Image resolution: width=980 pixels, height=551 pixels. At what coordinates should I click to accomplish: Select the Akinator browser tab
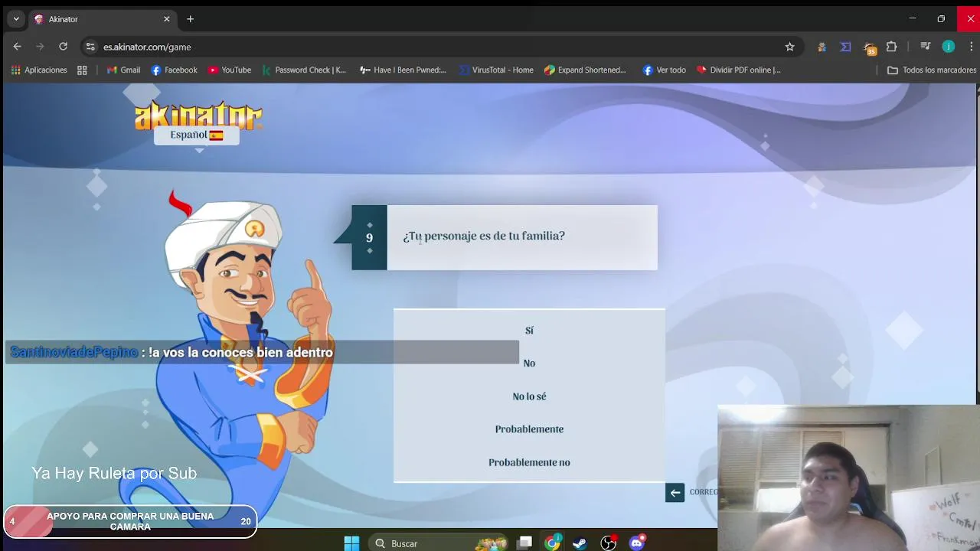(x=102, y=19)
